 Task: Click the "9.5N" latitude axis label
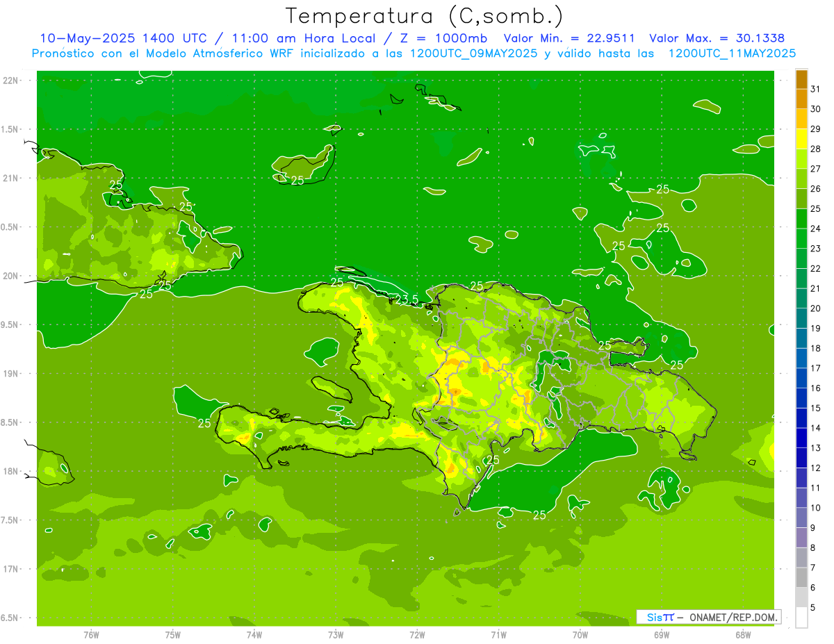pos(11,325)
